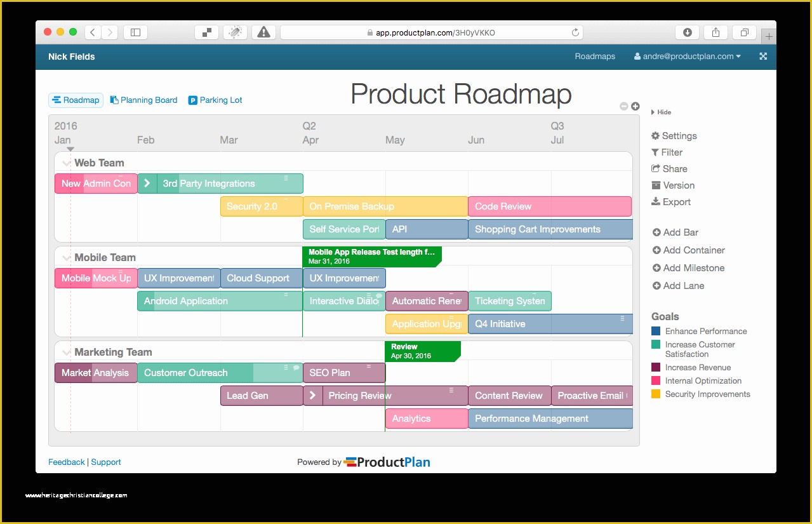This screenshot has width=812, height=524.
Task: Click ProductPlan logo in footer
Action: [387, 462]
